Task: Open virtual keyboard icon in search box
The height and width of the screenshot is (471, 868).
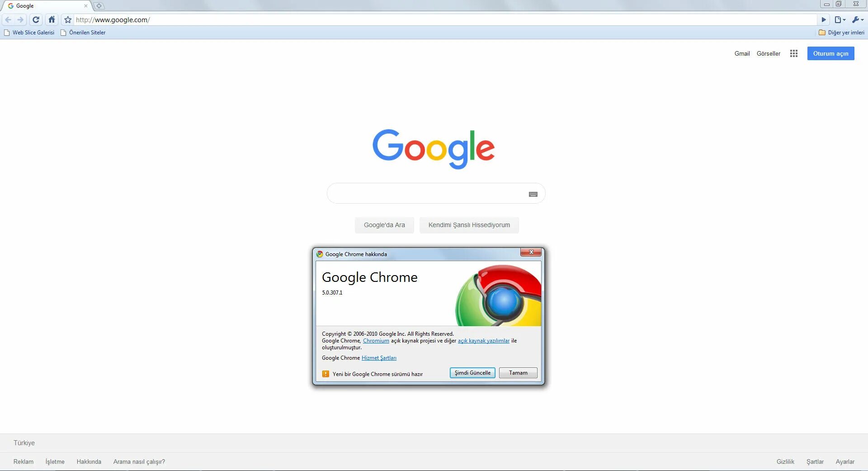Action: 533,194
